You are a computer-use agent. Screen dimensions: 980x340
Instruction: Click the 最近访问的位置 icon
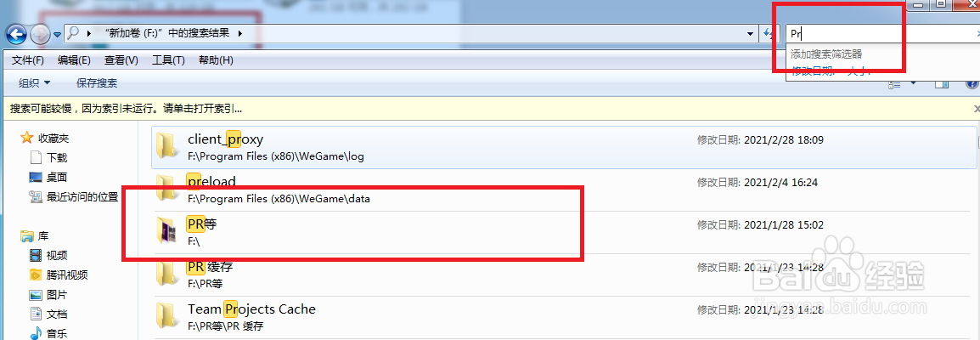pyautogui.click(x=36, y=197)
